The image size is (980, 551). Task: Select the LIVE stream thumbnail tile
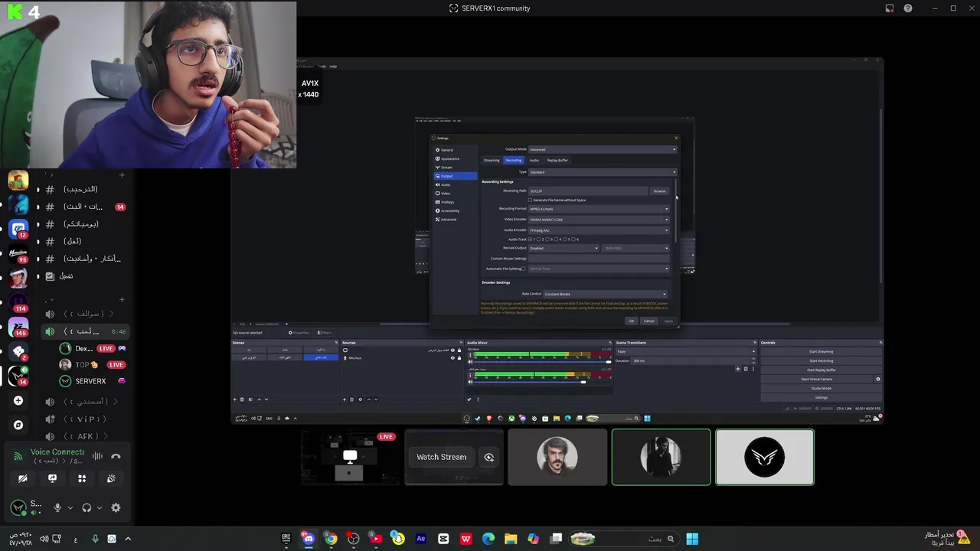(x=350, y=457)
